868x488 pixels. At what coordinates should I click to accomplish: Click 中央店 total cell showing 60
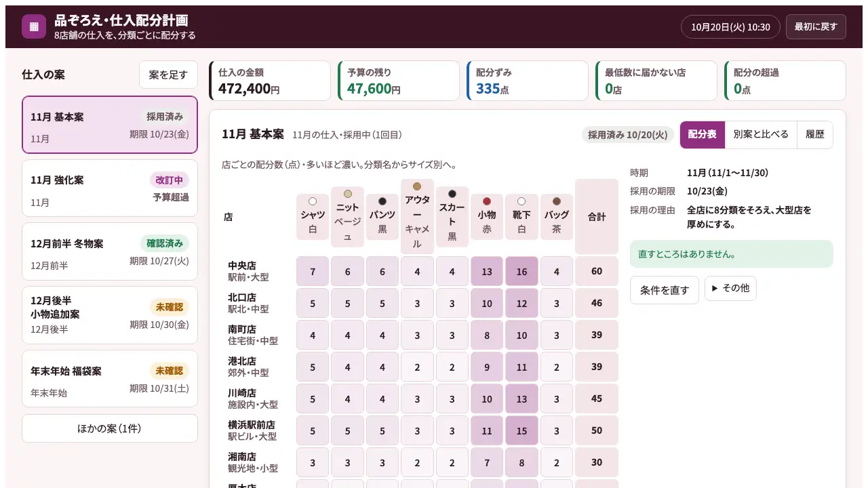point(597,271)
